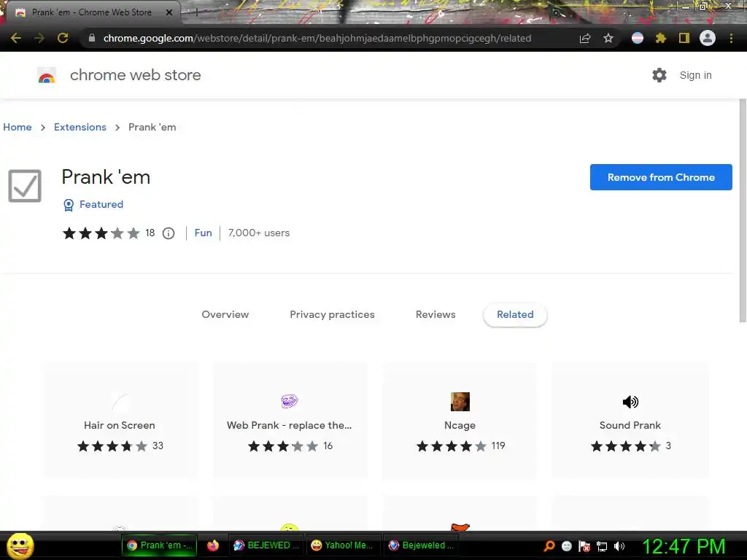Open web store settings gear
The image size is (747, 560).
pos(659,75)
